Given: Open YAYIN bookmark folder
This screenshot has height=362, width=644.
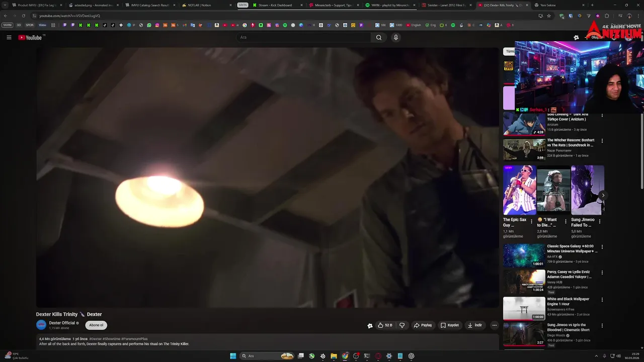Looking at the screenshot, I should coord(7,25).
